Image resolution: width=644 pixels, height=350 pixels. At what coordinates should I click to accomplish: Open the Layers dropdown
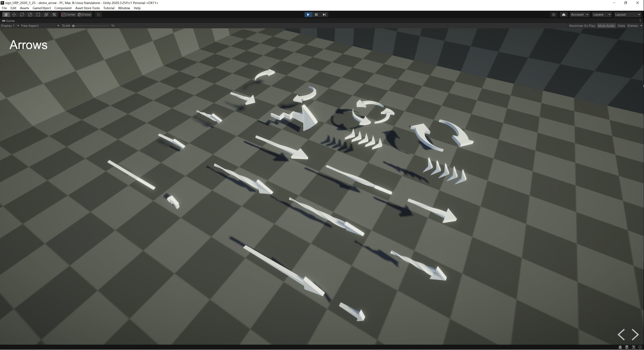pos(602,15)
